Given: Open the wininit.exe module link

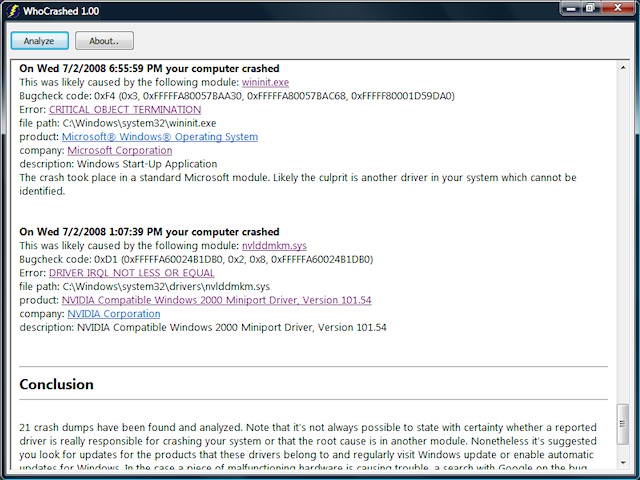Looking at the screenshot, I should pyautogui.click(x=265, y=82).
